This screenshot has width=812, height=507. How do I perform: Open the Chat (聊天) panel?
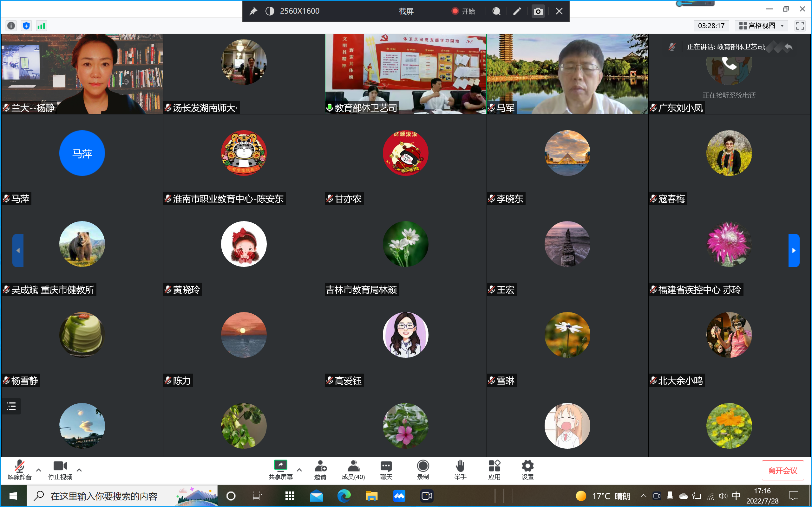point(386,466)
